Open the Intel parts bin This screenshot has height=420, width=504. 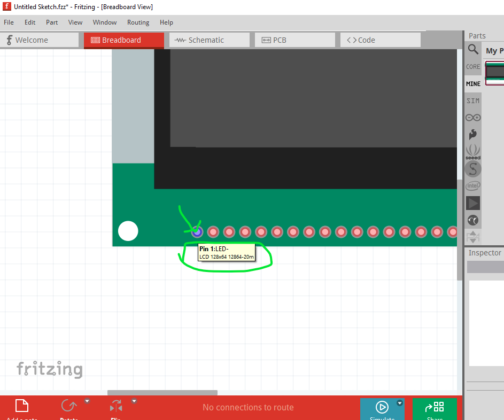473,186
